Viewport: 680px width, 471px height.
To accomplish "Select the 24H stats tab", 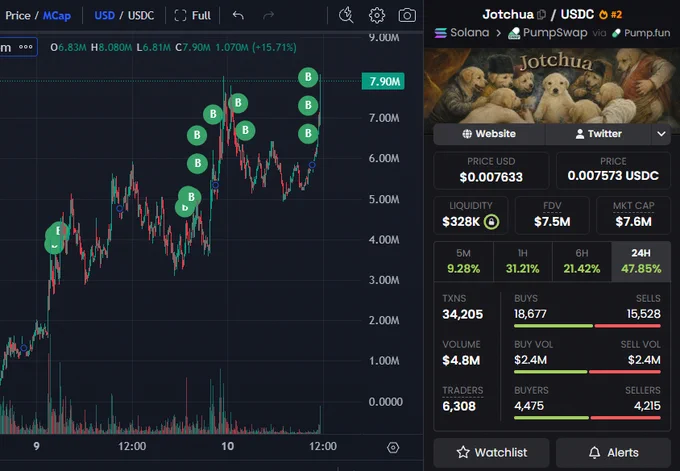I will point(641,262).
